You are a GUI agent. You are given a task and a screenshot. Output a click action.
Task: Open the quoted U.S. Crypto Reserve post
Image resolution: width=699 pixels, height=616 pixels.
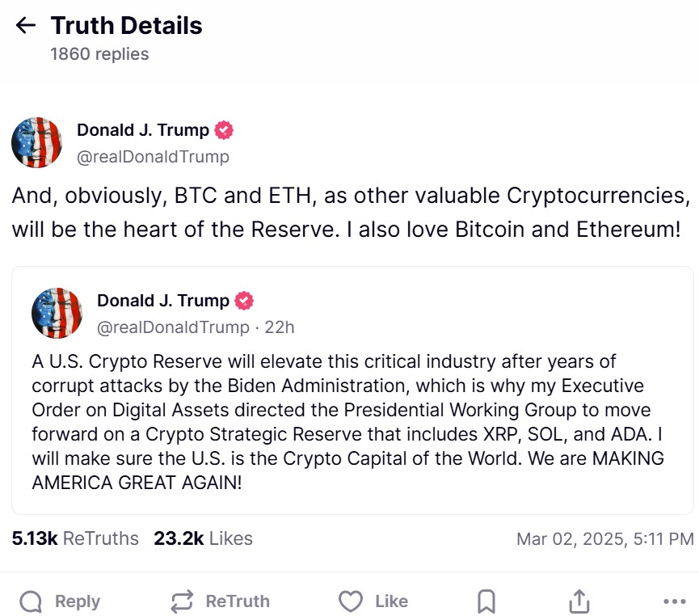[352, 420]
